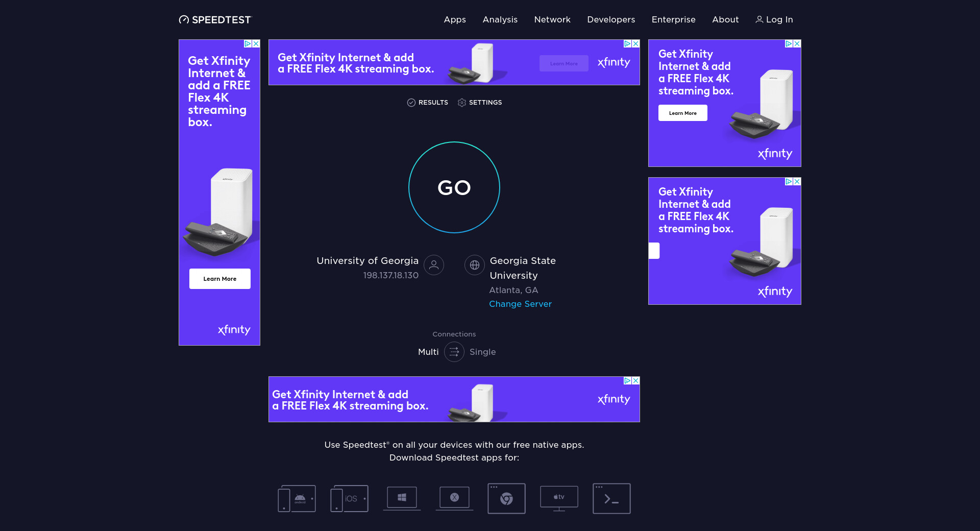
Task: Click the Change Server link
Action: (520, 304)
